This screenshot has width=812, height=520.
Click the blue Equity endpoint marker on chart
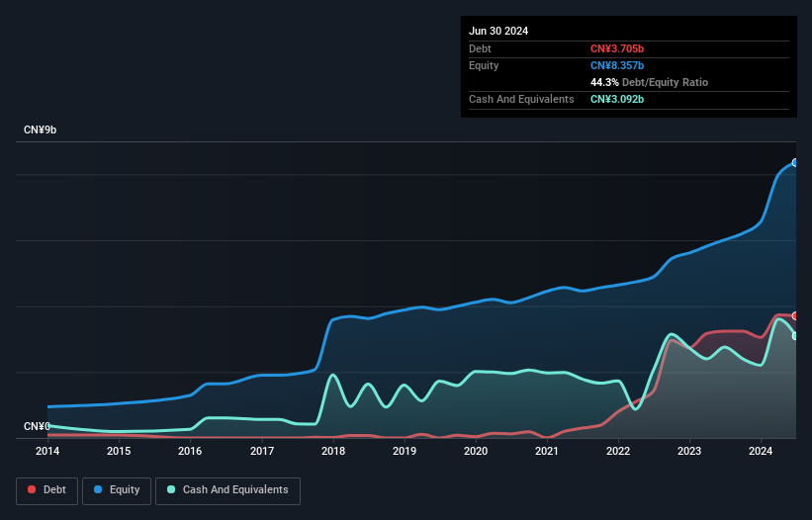(794, 162)
